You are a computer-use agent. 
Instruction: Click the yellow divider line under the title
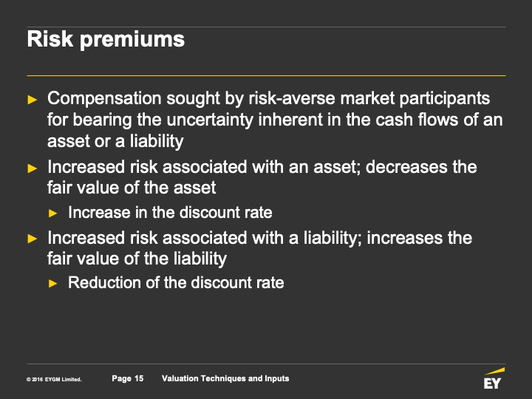[266, 75]
